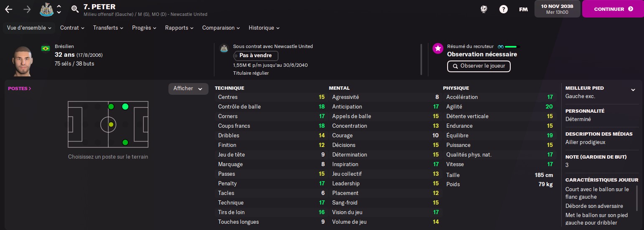Click the Postes link
Viewport: 644px width, 230px height.
tap(19, 88)
